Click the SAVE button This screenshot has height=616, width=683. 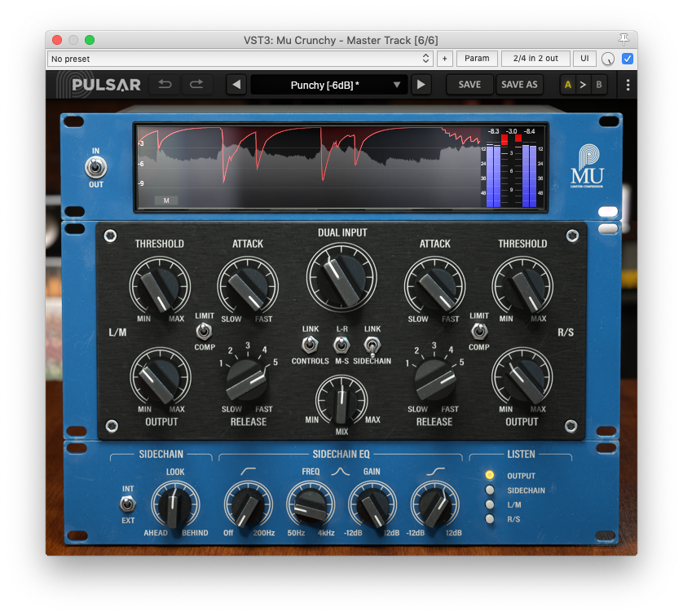469,85
